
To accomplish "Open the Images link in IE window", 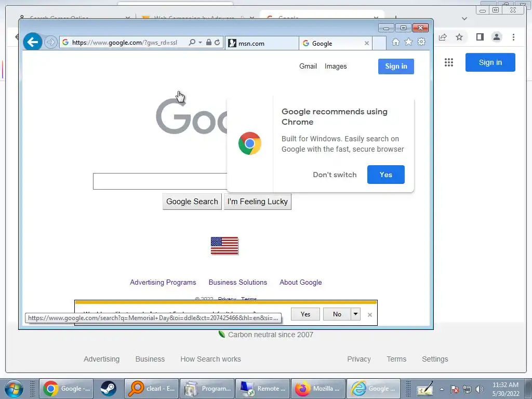I will [336, 66].
